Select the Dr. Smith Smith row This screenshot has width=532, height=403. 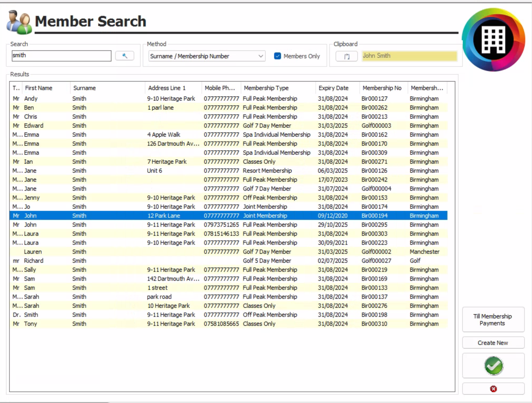point(229,315)
